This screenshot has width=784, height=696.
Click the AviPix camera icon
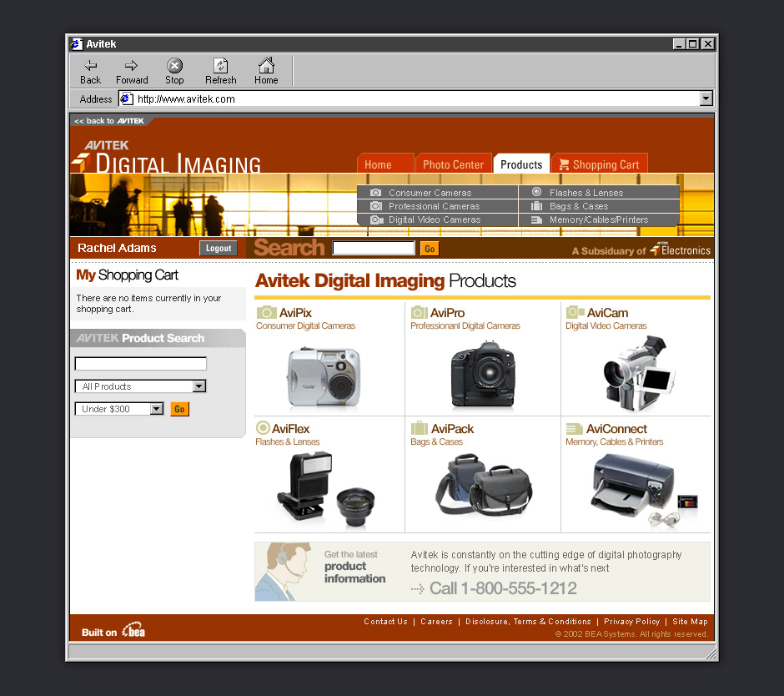[266, 313]
